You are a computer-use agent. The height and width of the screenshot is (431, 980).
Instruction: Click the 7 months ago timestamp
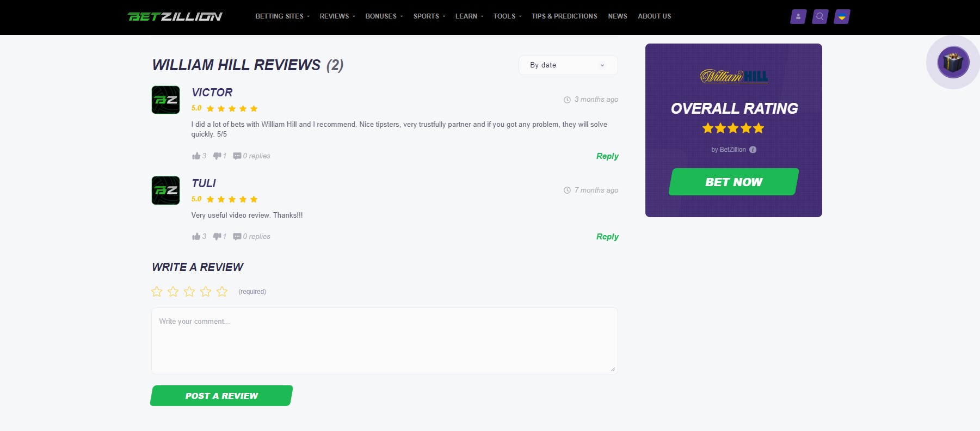click(591, 190)
